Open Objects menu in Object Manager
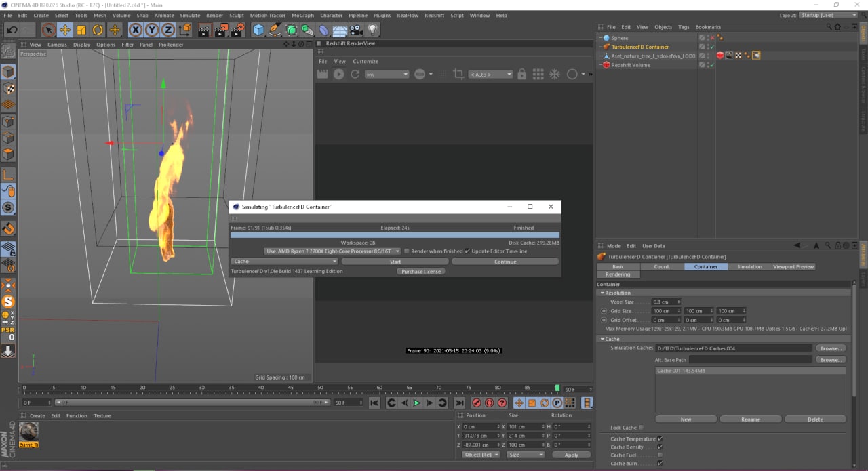Viewport: 868px width, 471px height. [x=663, y=27]
